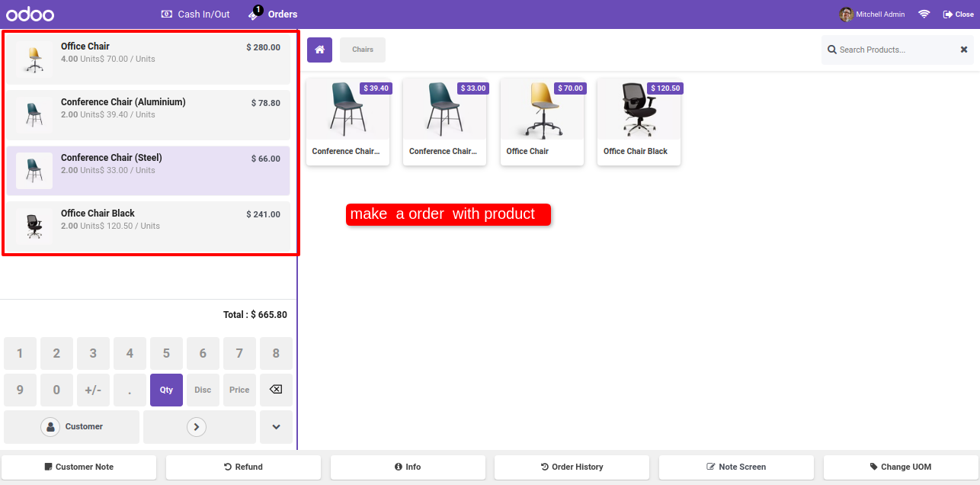Screen dimensions: 980x485
Task: Open the Order History button
Action: (572, 467)
